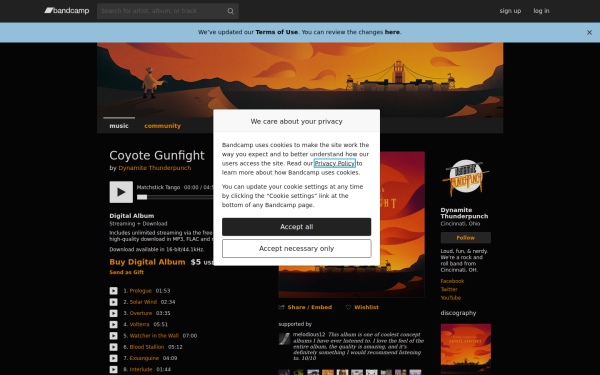Click the search magnifier icon
600x375 pixels.
tap(230, 11)
